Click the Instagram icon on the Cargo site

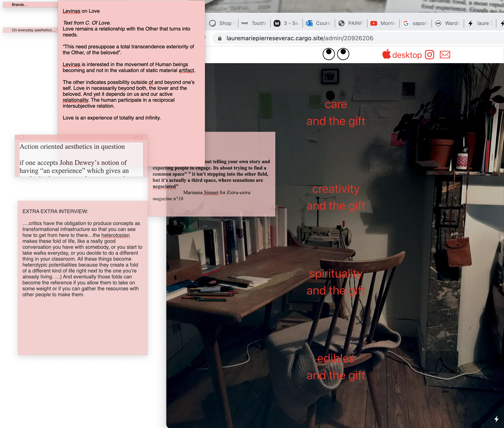coord(429,55)
